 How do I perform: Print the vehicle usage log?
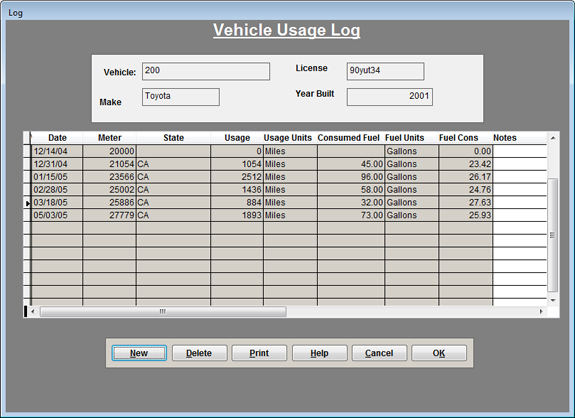[x=259, y=353]
